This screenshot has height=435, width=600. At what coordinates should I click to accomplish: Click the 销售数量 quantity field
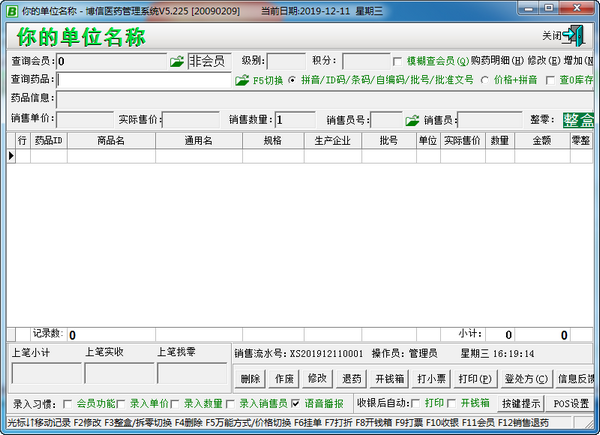pos(308,120)
